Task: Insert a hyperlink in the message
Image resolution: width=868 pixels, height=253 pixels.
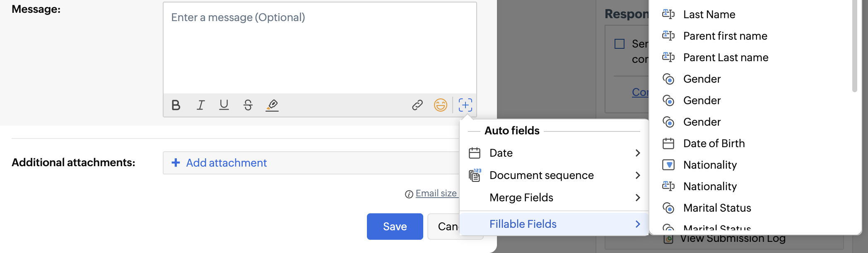Action: (x=417, y=105)
